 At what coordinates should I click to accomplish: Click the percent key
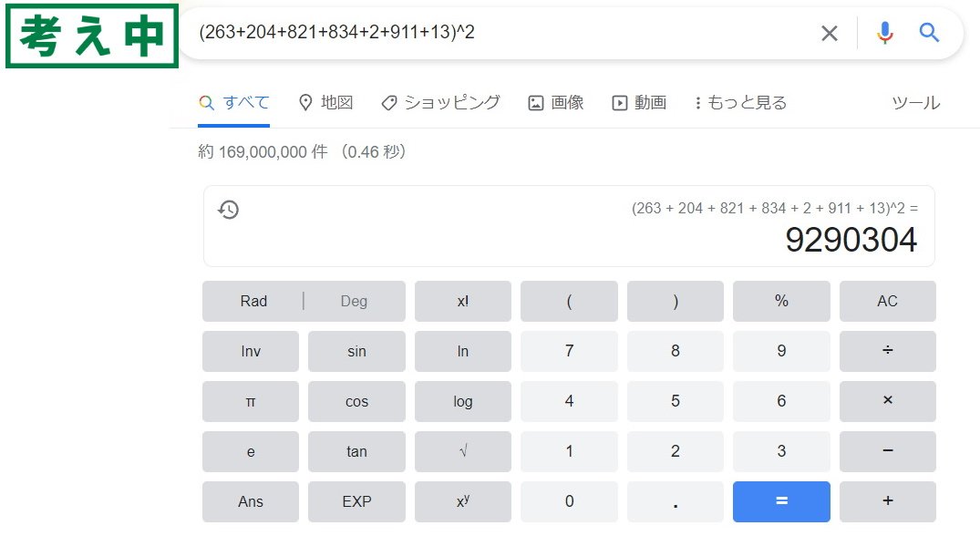click(781, 301)
